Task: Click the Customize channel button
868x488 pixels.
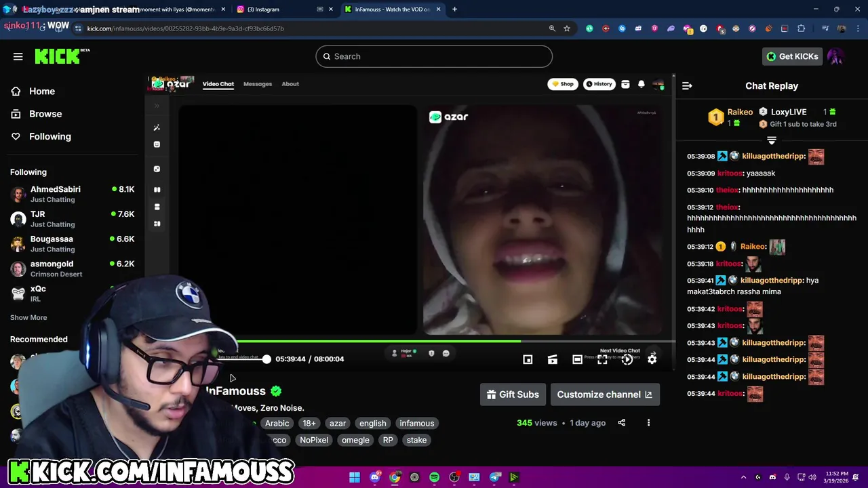Action: click(x=604, y=394)
